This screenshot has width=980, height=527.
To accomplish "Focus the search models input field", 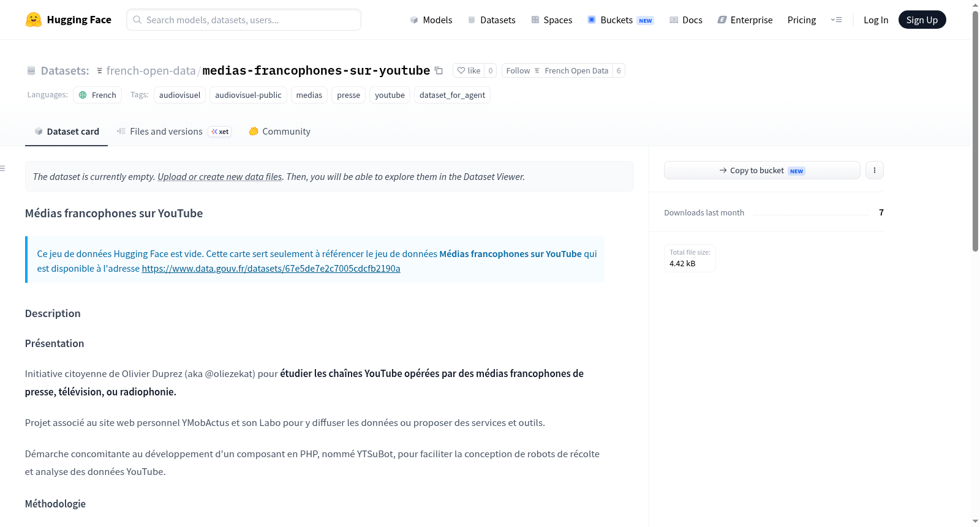I will (244, 20).
